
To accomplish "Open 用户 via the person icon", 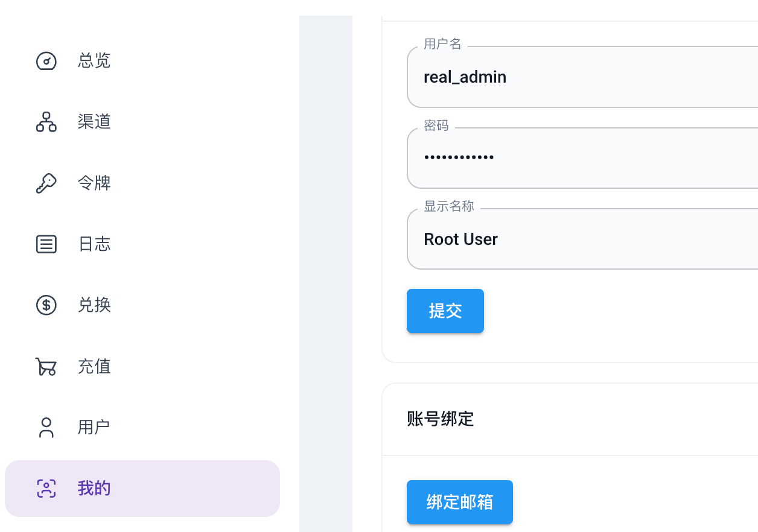I will pos(46,427).
